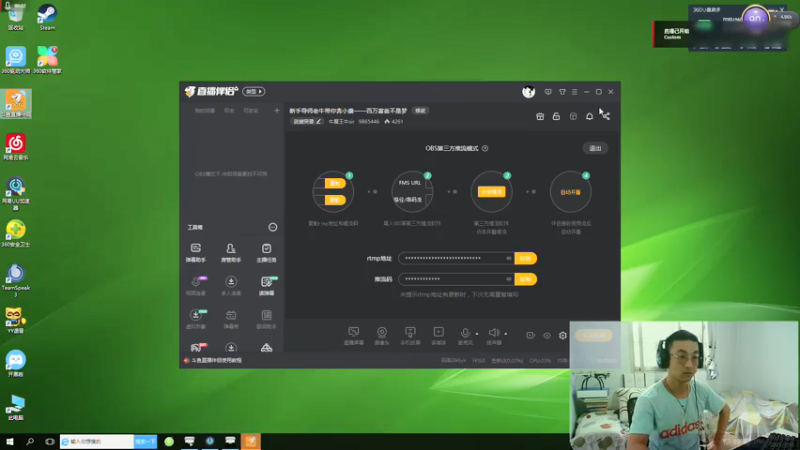Copy the rtmp地址 with its yellow button
This screenshot has height=450, width=800.
pos(526,258)
